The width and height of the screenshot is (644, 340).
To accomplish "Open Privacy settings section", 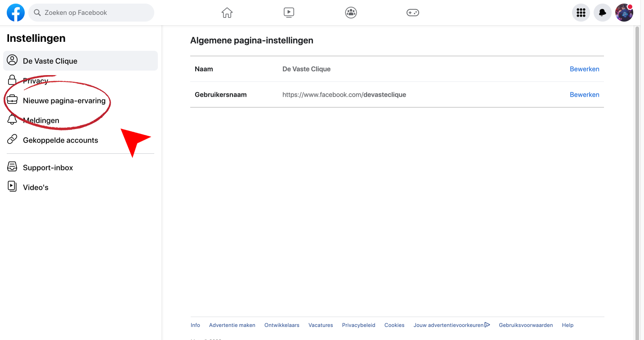I will pos(80,81).
